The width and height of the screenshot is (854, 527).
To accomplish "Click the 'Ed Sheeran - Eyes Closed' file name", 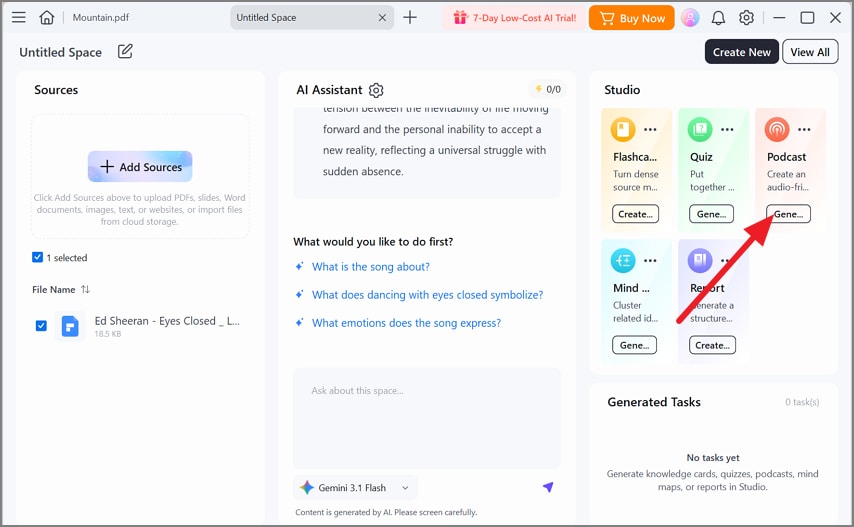I will pos(167,321).
